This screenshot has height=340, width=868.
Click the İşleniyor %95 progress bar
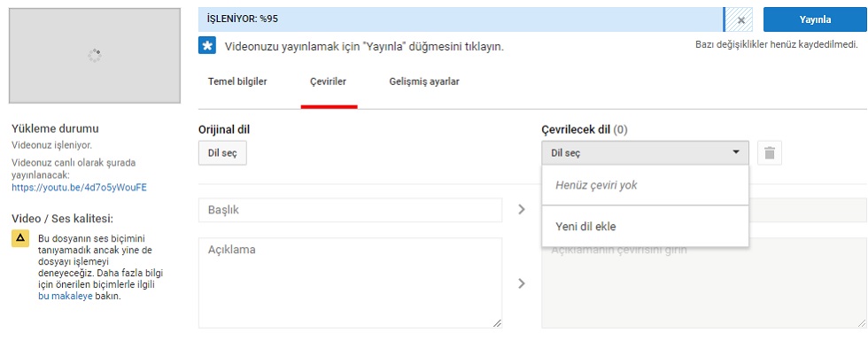point(461,19)
